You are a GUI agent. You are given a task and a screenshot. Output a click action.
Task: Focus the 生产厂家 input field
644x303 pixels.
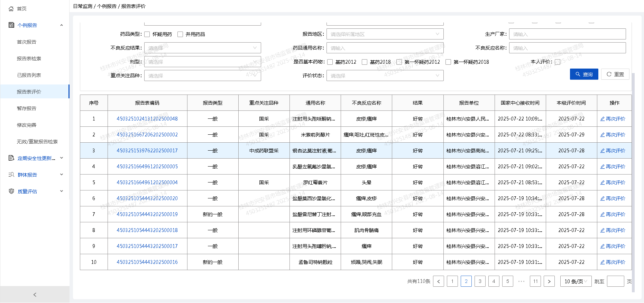pos(567,34)
